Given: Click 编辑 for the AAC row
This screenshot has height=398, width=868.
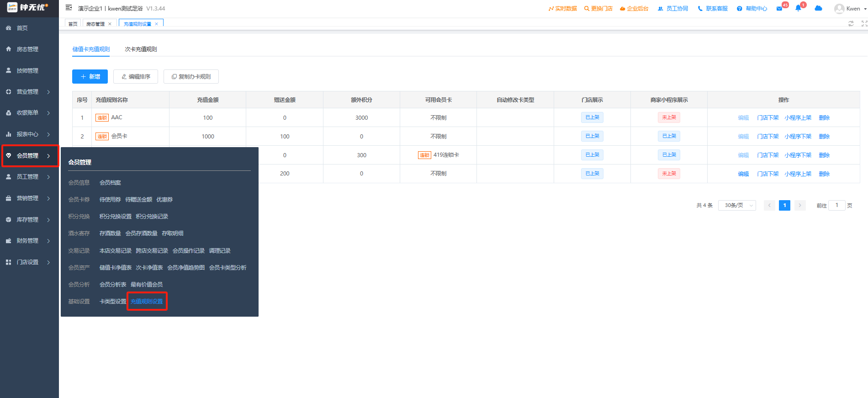Looking at the screenshot, I should point(743,118).
